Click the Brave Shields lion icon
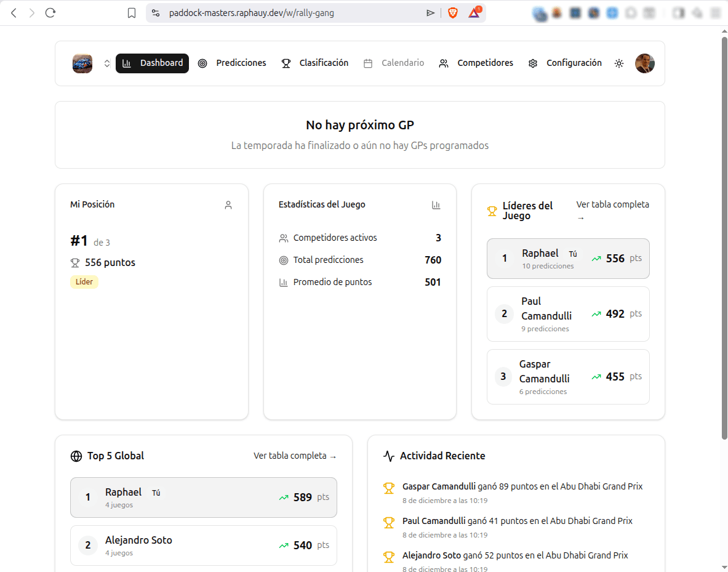Screen dimensions: 728x572 click(453, 13)
